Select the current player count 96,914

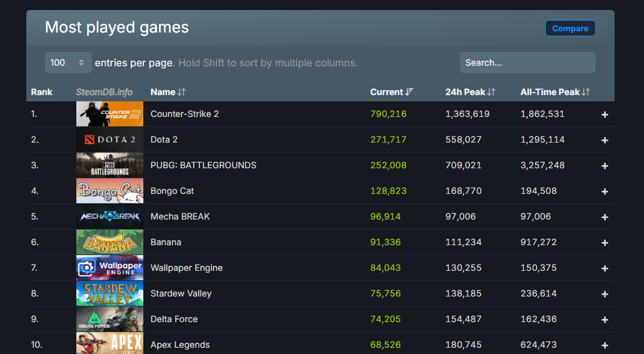pos(386,216)
